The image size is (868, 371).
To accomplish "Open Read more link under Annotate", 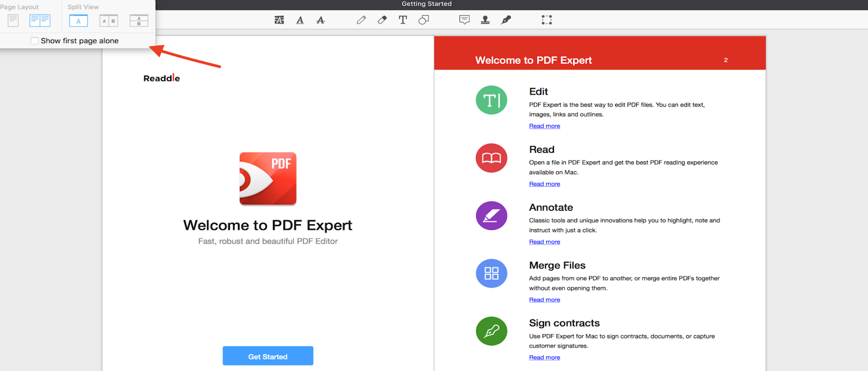I will click(545, 242).
